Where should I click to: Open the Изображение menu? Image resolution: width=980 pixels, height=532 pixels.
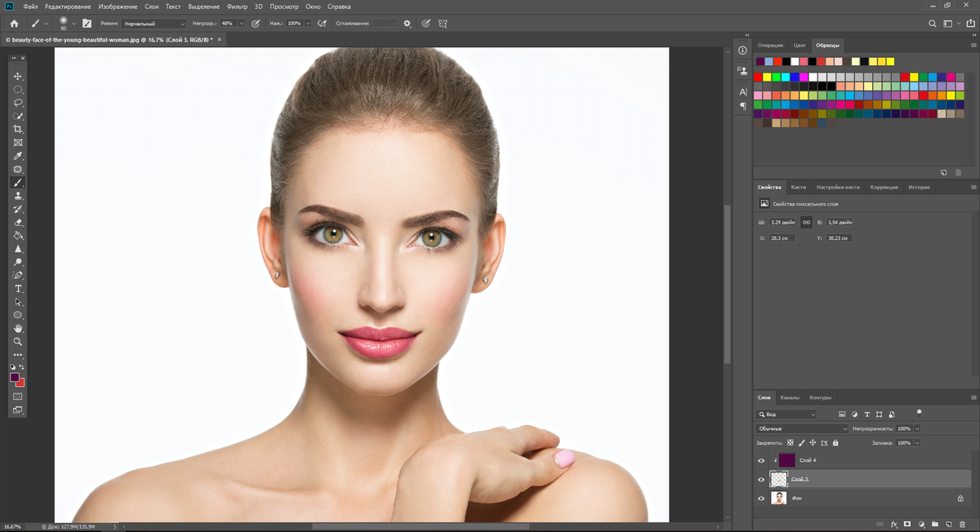118,7
